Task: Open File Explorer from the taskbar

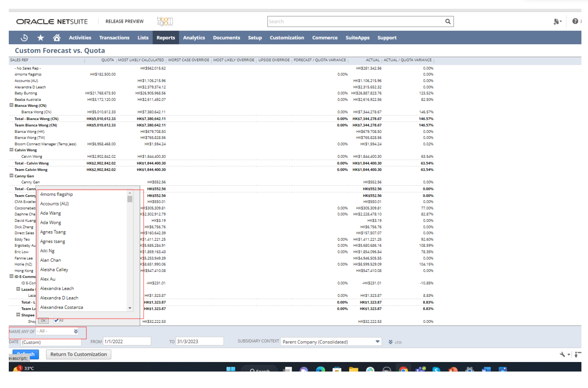Action: click(354, 369)
